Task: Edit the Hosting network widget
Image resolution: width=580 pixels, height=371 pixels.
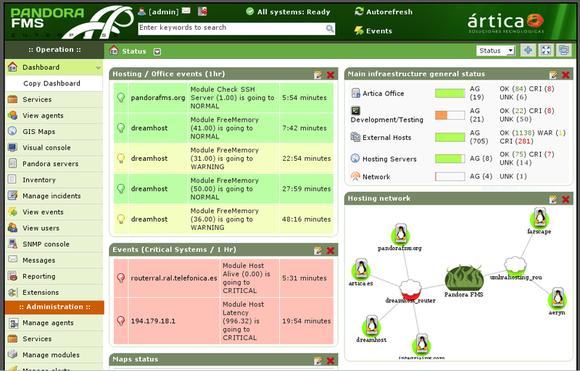Action: [553, 200]
